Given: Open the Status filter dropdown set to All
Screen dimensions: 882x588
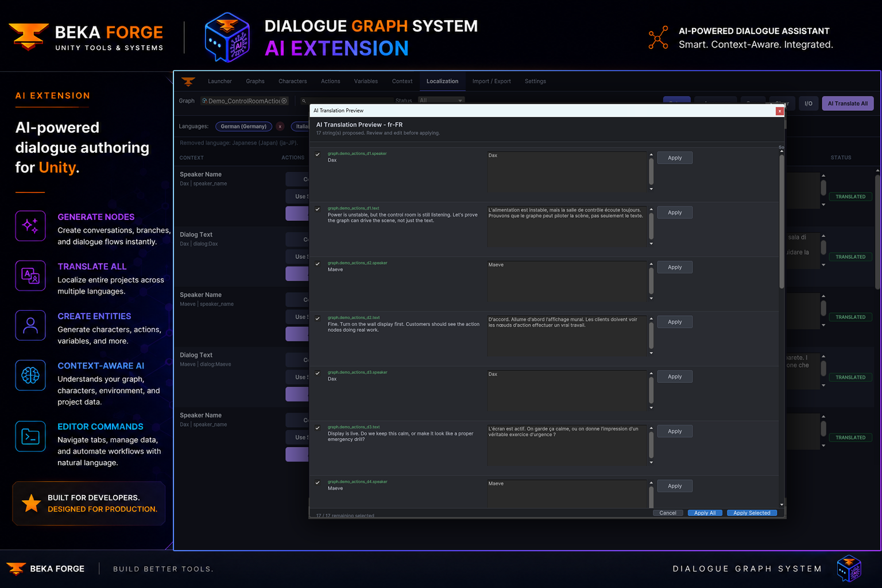Looking at the screenshot, I should pyautogui.click(x=440, y=100).
